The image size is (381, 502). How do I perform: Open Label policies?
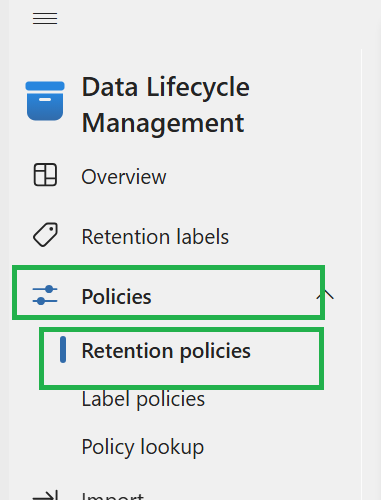click(x=143, y=399)
